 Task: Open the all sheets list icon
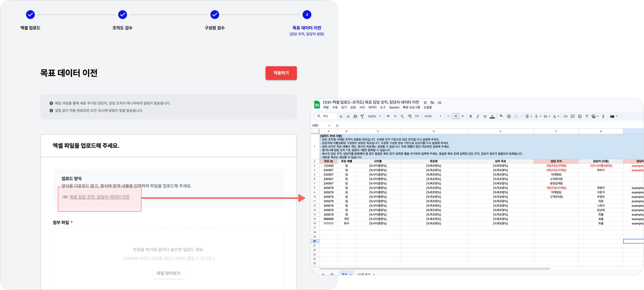[x=332, y=274]
